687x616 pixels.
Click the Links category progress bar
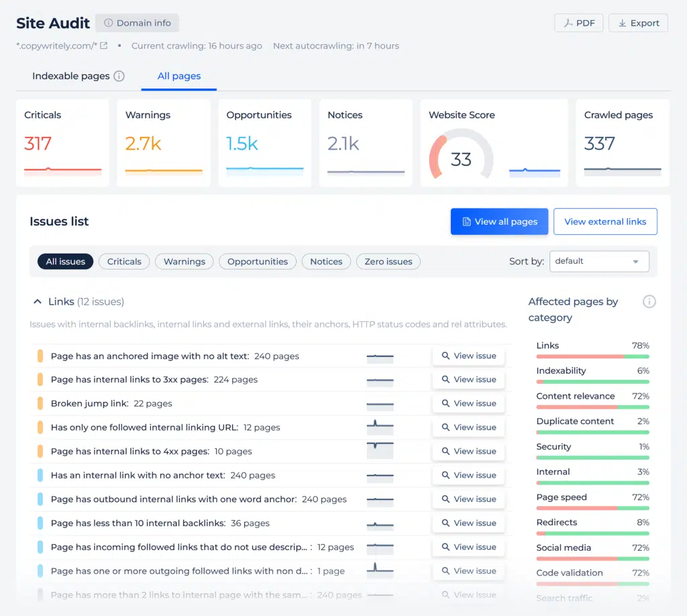coord(592,357)
